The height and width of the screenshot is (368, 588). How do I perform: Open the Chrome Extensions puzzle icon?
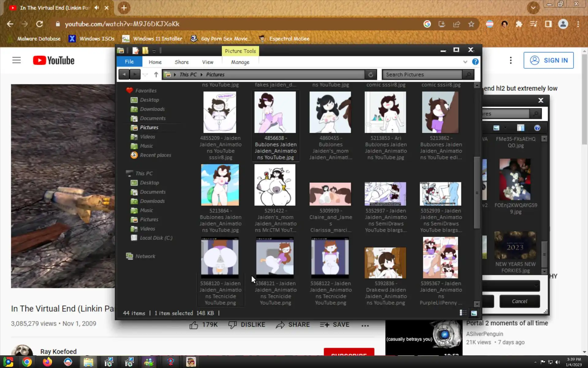tap(519, 24)
